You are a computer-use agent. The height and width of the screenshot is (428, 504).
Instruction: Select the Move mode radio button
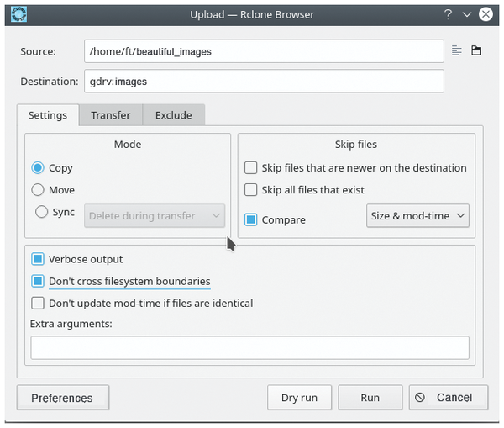click(38, 190)
